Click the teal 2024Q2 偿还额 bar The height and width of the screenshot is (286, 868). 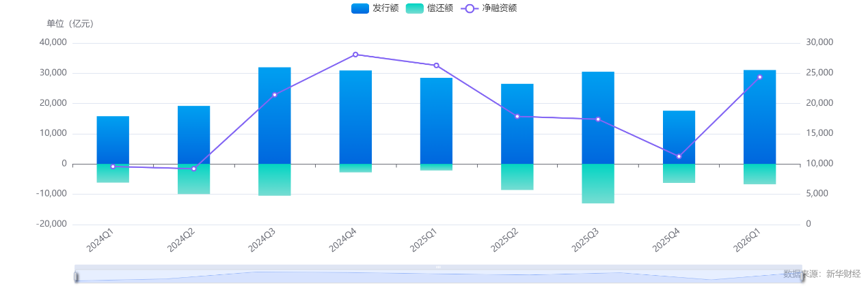click(x=193, y=179)
